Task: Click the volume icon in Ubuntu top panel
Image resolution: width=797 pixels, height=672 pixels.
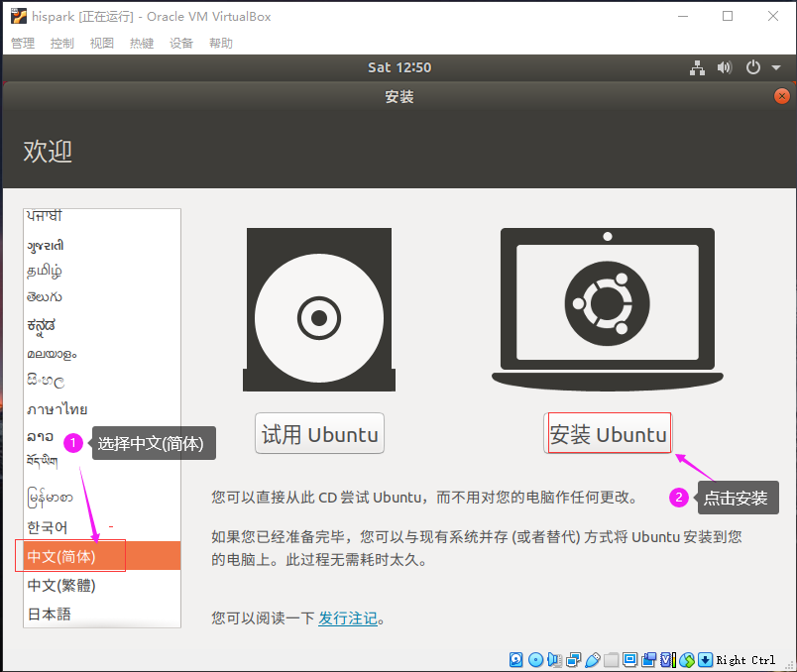Action: (x=725, y=67)
